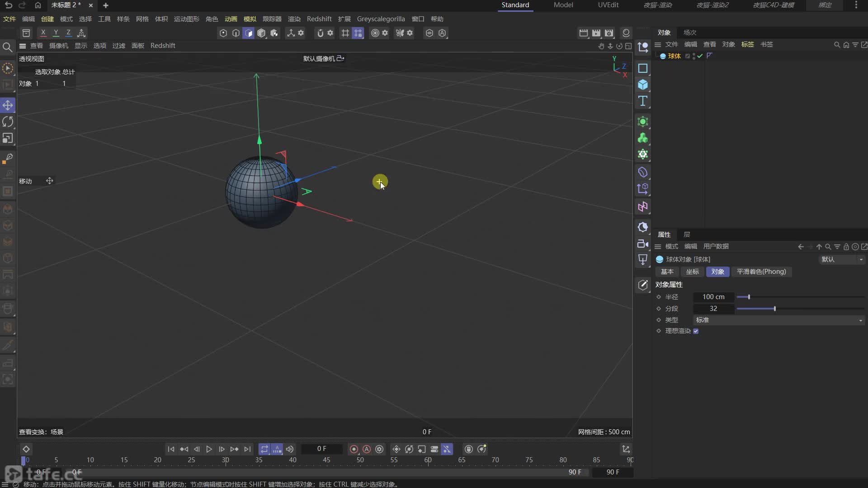868x488 pixels.
Task: Open the 默认 dropdown in Attribute Manager
Action: pyautogui.click(x=841, y=259)
